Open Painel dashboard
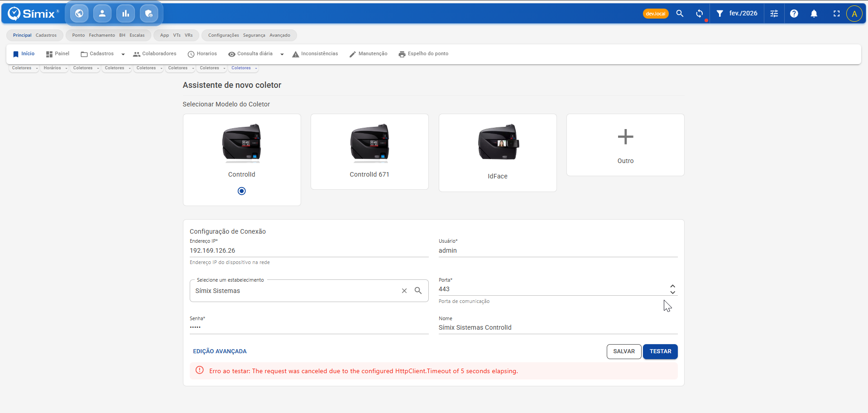Viewport: 868px width, 413px height. pos(58,54)
